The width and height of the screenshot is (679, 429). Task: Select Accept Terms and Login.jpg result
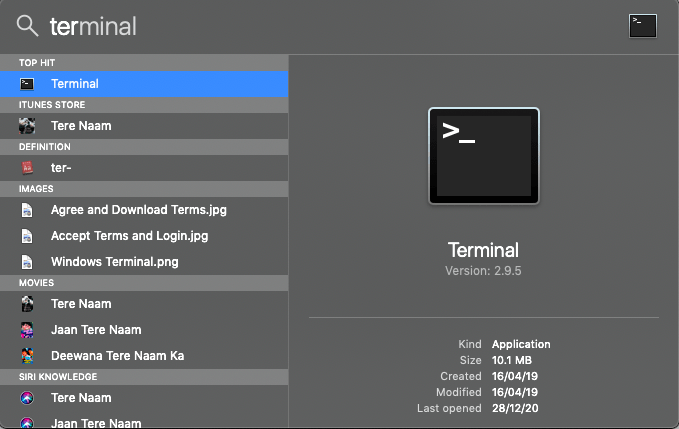[129, 236]
